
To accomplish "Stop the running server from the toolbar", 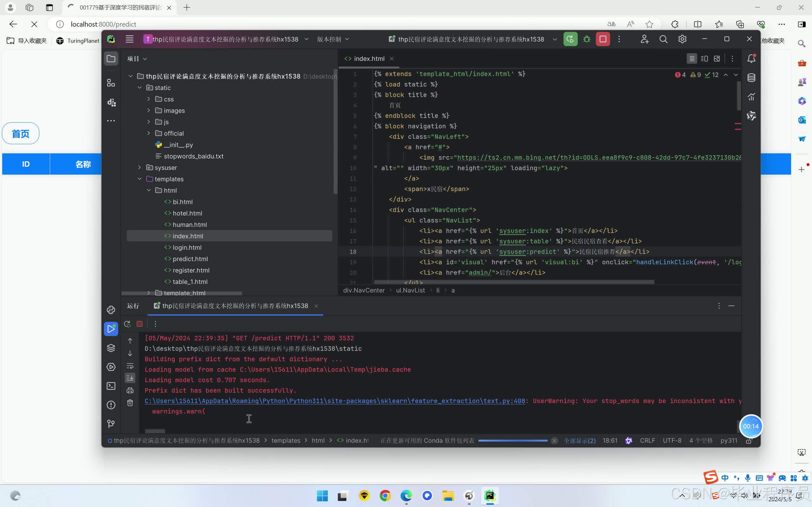I will click(603, 39).
